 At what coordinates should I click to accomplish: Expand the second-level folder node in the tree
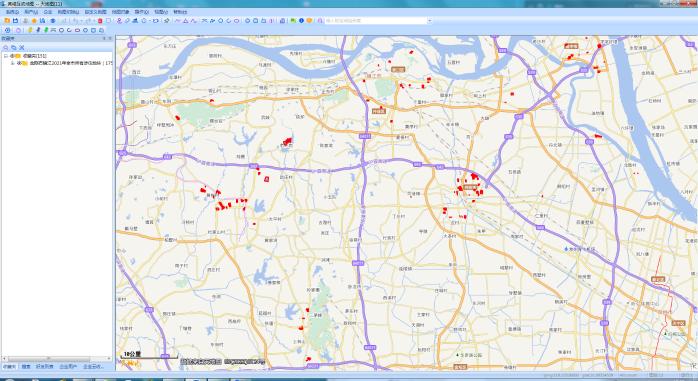click(12, 63)
